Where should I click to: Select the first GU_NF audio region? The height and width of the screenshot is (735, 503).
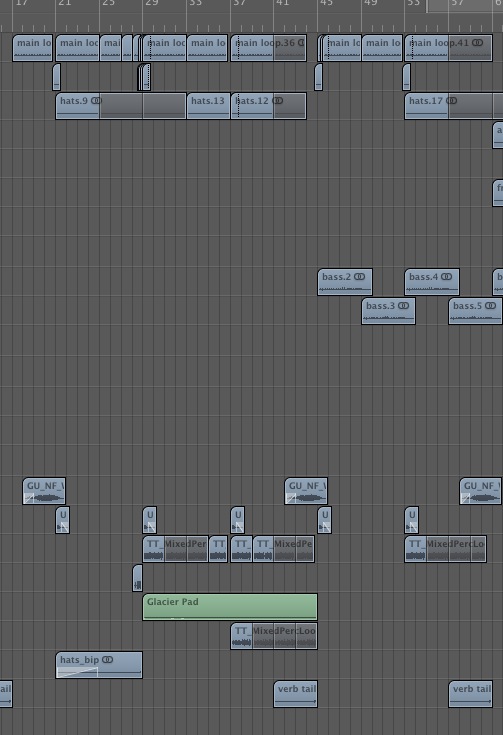(x=44, y=491)
